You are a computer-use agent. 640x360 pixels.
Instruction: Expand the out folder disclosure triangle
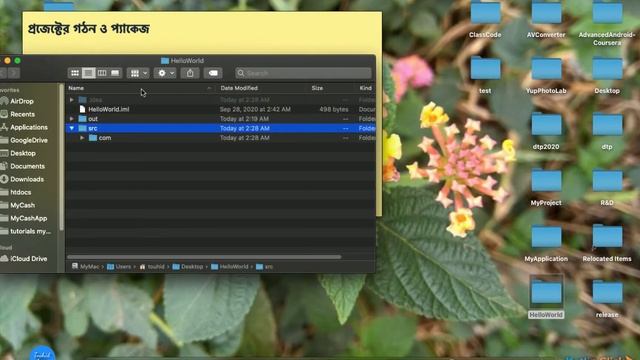point(72,119)
